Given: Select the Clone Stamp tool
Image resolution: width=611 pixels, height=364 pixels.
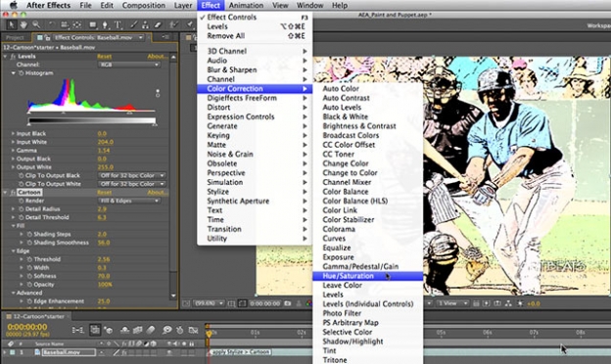Looking at the screenshot, I should (145, 24).
